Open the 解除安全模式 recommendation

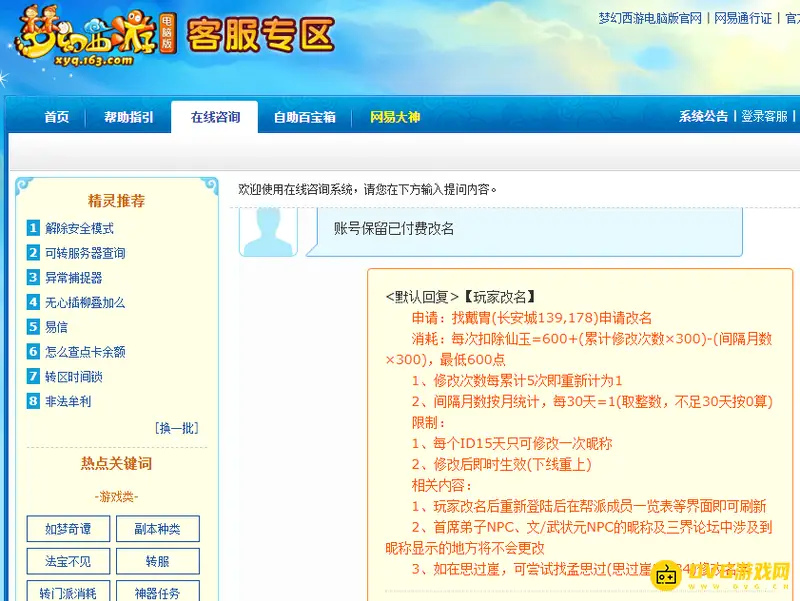(80, 228)
